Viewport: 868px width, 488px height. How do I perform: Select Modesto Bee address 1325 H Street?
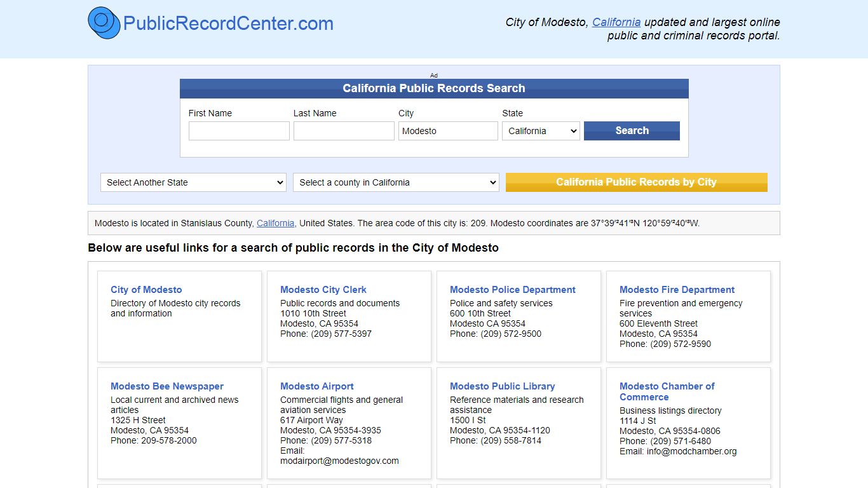(x=138, y=420)
